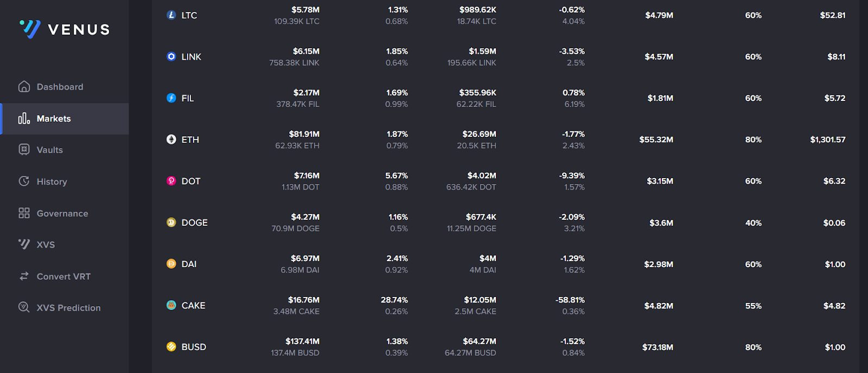
Task: Click the Venus logo
Action: [x=64, y=29]
